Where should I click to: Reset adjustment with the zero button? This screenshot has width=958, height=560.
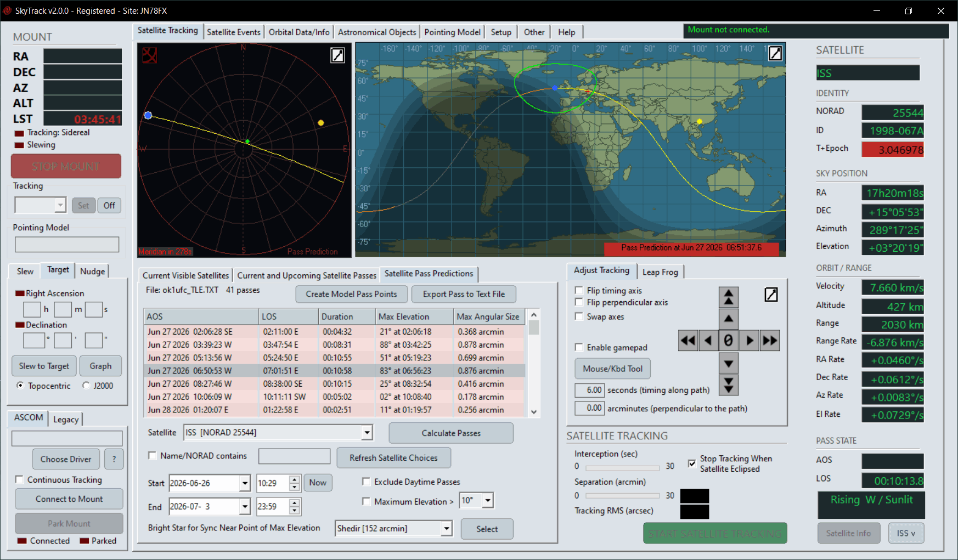(x=728, y=341)
